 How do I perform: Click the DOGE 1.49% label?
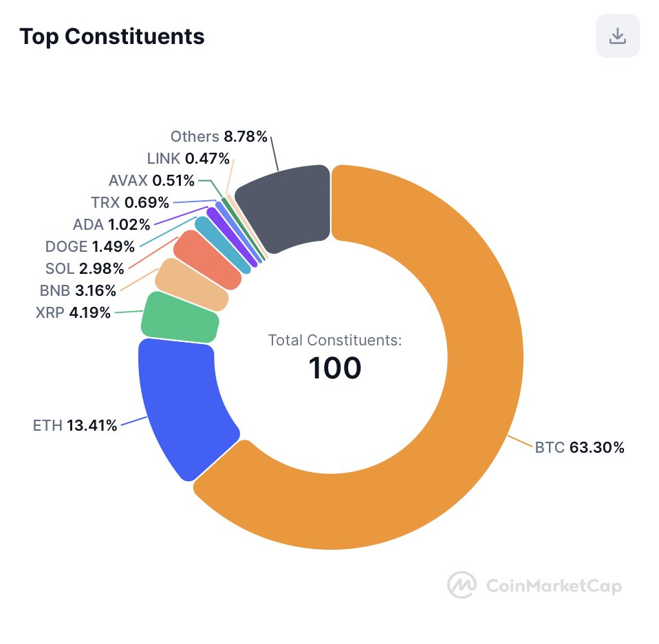pyautogui.click(x=90, y=246)
